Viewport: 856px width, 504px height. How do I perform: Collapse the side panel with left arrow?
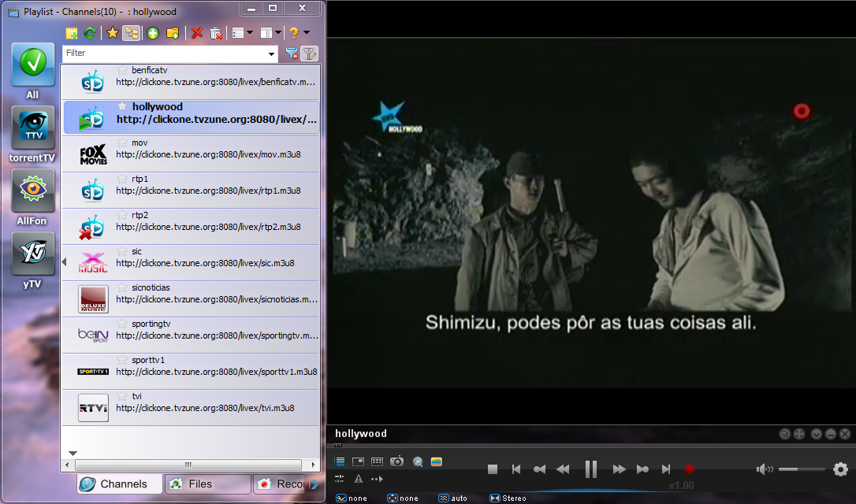[x=64, y=262]
